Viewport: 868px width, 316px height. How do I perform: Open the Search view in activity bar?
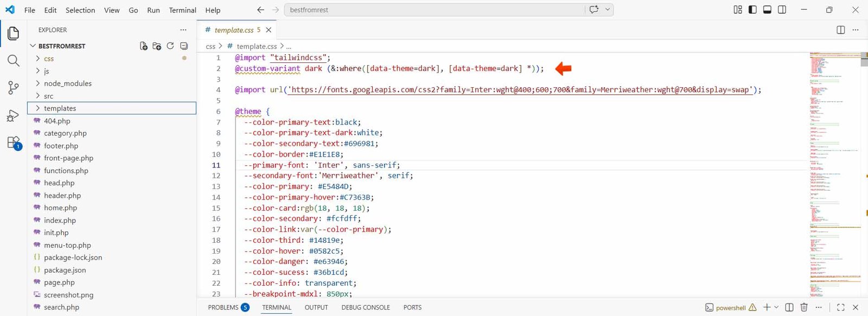pos(14,60)
